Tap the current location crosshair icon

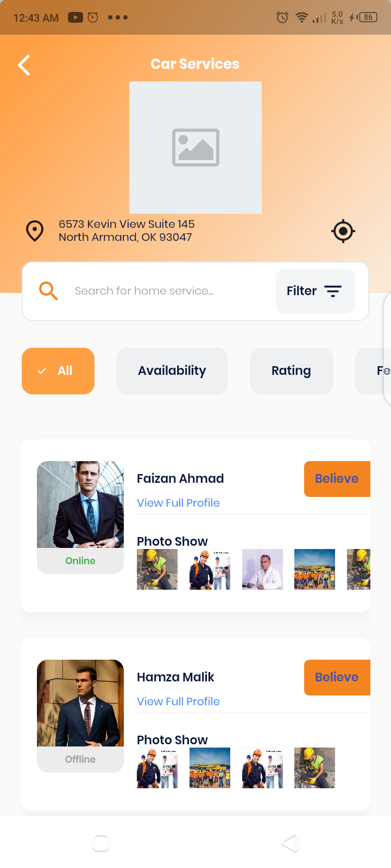click(343, 232)
